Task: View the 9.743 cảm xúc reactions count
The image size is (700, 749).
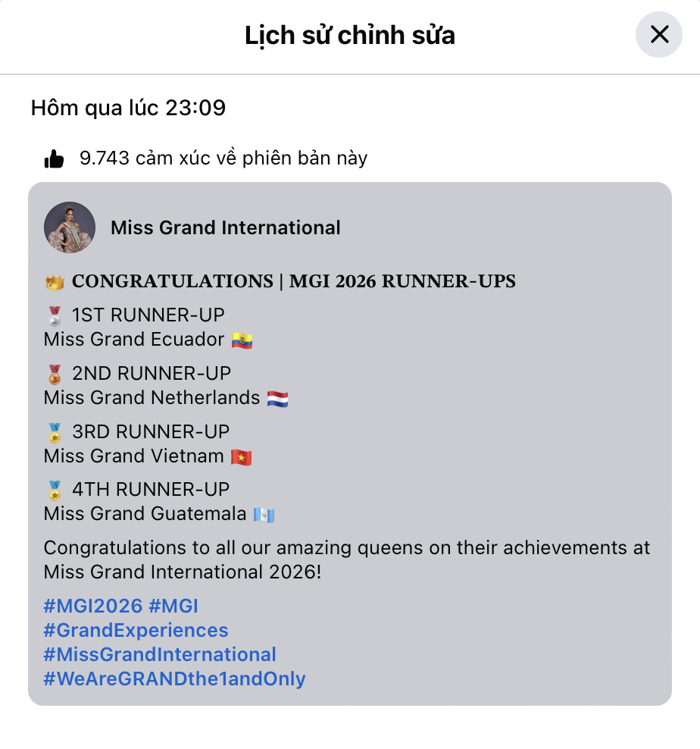Action: pyautogui.click(x=223, y=158)
